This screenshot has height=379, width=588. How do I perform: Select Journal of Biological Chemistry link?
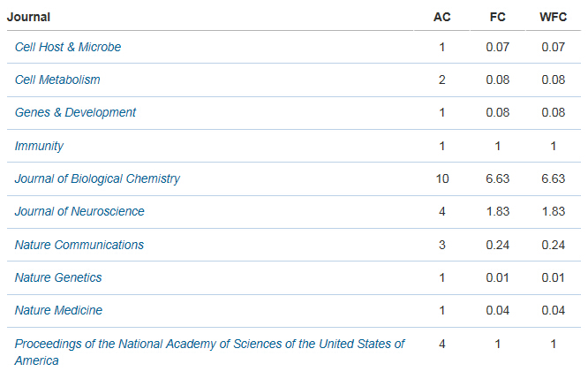(x=97, y=178)
